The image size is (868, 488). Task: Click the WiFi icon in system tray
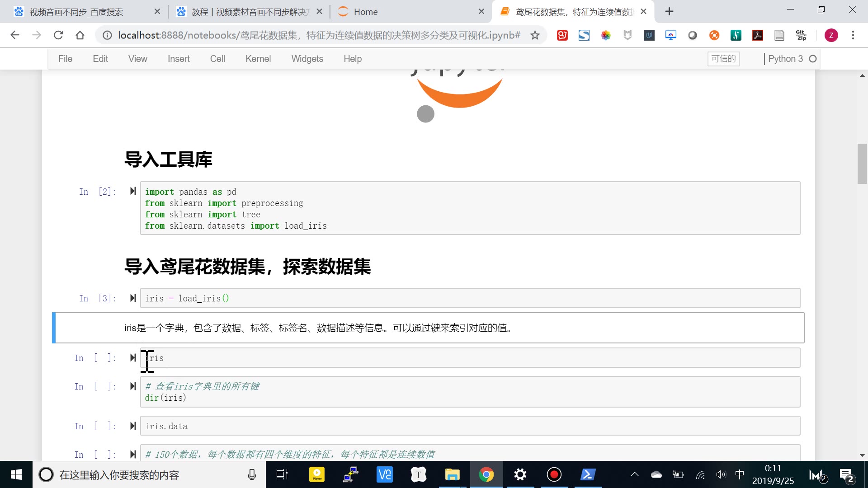point(700,474)
